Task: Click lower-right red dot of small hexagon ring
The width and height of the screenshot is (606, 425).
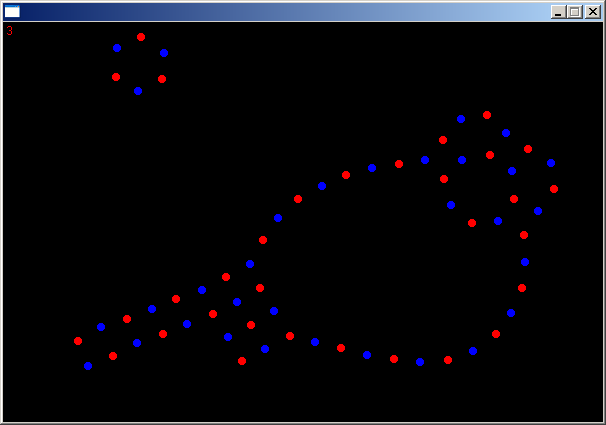Action: [x=162, y=79]
